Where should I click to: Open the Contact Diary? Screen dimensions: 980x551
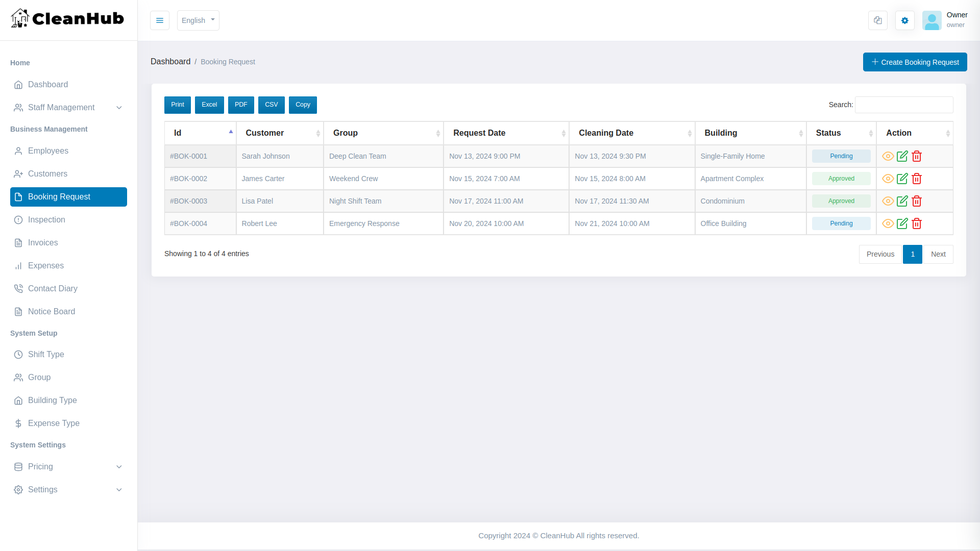[53, 288]
